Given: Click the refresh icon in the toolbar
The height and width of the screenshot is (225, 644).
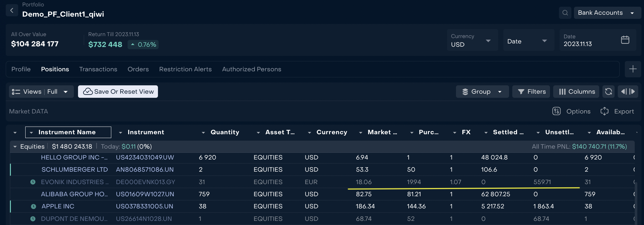Looking at the screenshot, I should 609,92.
